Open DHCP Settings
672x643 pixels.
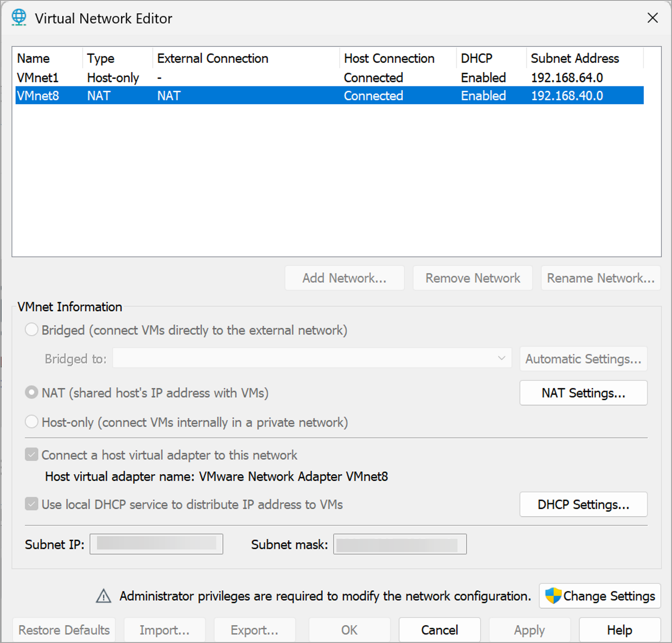click(x=583, y=504)
